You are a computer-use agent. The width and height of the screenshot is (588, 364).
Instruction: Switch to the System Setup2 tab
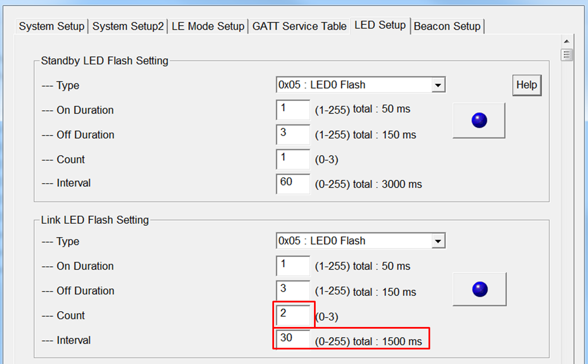[128, 26]
